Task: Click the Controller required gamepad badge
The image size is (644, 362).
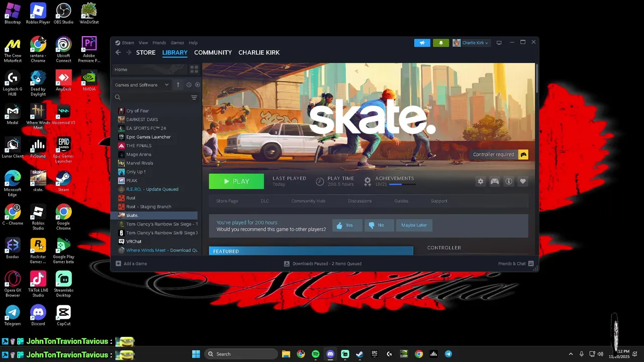Action: pos(523,154)
